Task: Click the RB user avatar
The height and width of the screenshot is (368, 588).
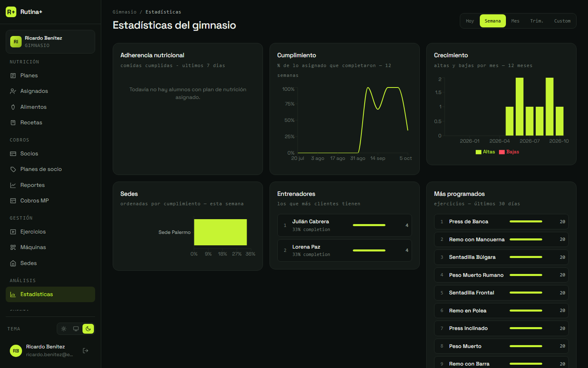Action: pos(16,351)
